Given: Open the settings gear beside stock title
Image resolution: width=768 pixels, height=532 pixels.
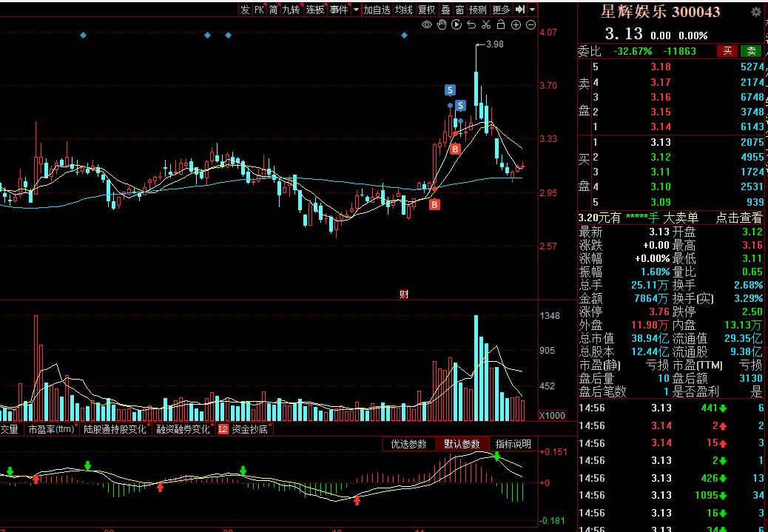Looking at the screenshot, I should click(757, 11).
